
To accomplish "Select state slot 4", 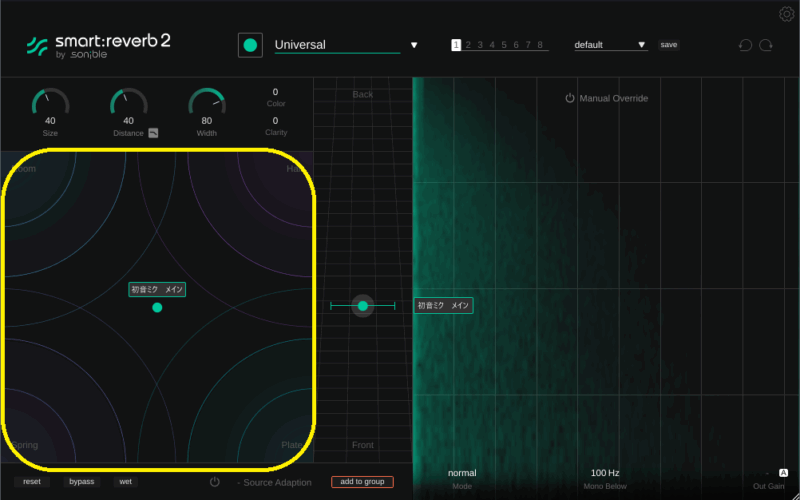I will [x=492, y=45].
